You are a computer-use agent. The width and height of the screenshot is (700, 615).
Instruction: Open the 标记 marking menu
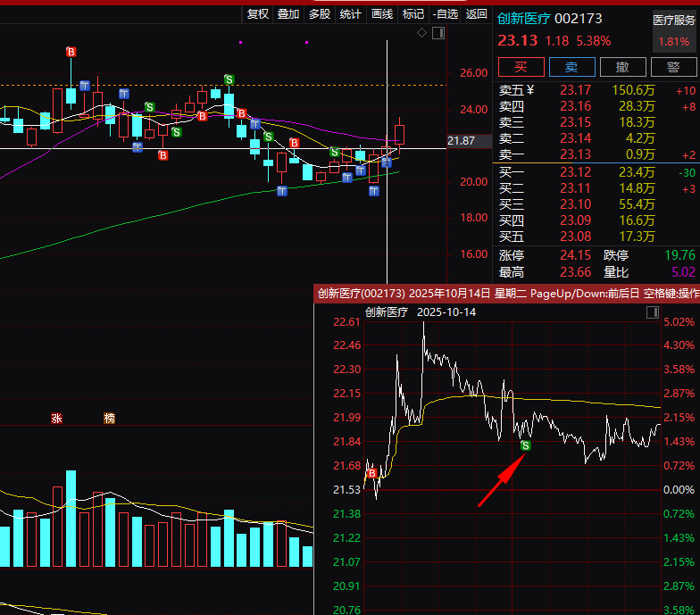tap(412, 14)
